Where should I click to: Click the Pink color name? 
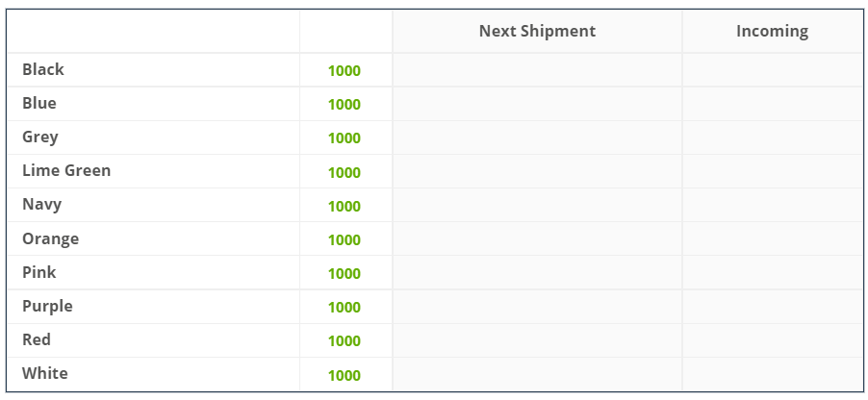pos(39,272)
